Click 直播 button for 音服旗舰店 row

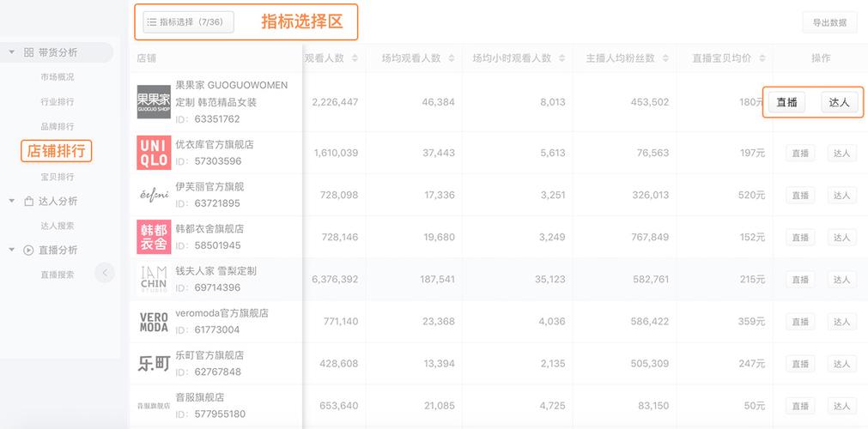click(800, 406)
